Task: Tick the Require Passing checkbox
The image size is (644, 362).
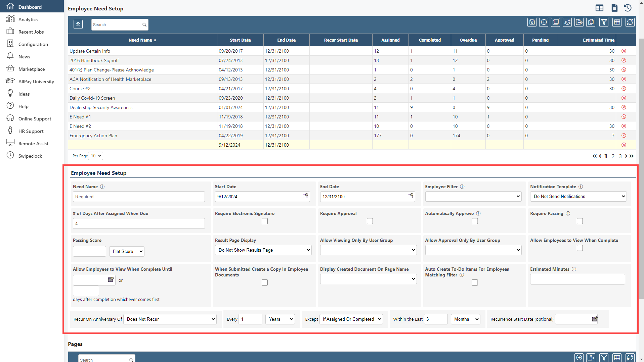Action: 580,221
